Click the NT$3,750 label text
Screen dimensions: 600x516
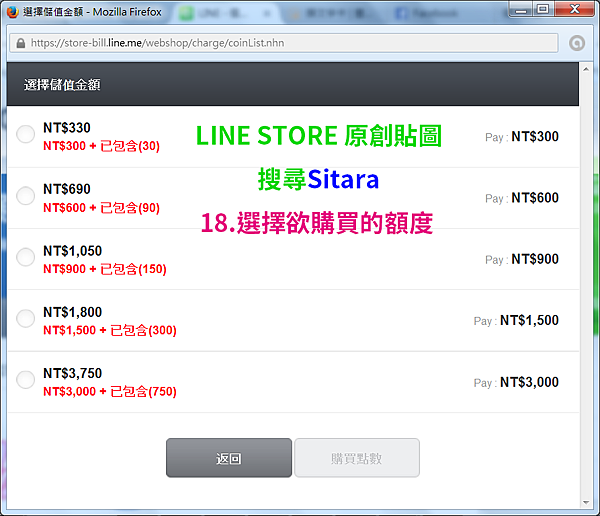coord(72,373)
